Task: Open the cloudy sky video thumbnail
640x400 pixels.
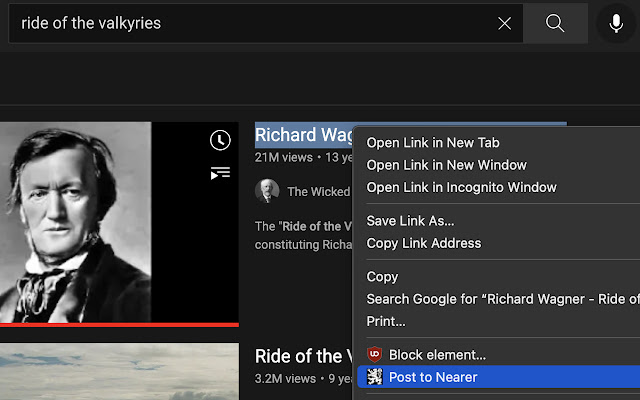Action: [x=119, y=371]
